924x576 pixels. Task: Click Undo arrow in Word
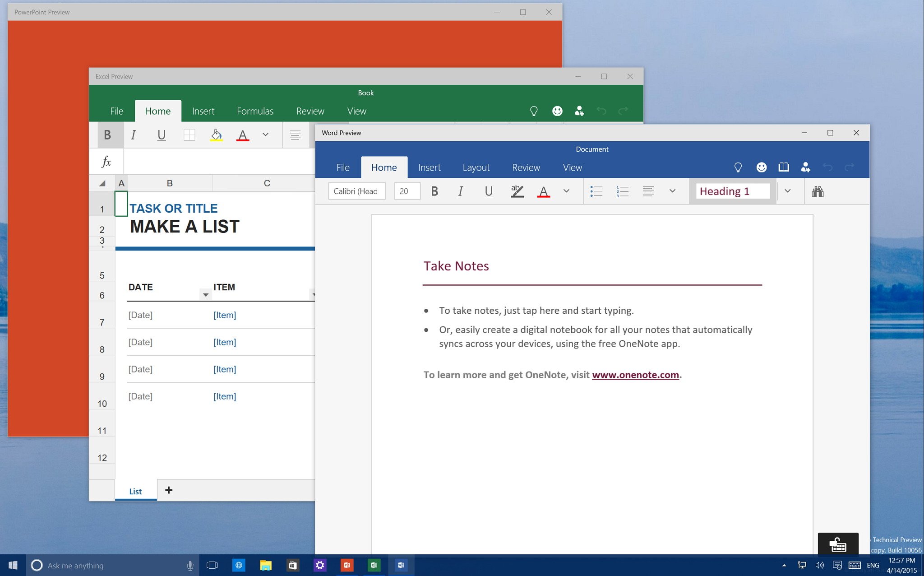pyautogui.click(x=827, y=167)
